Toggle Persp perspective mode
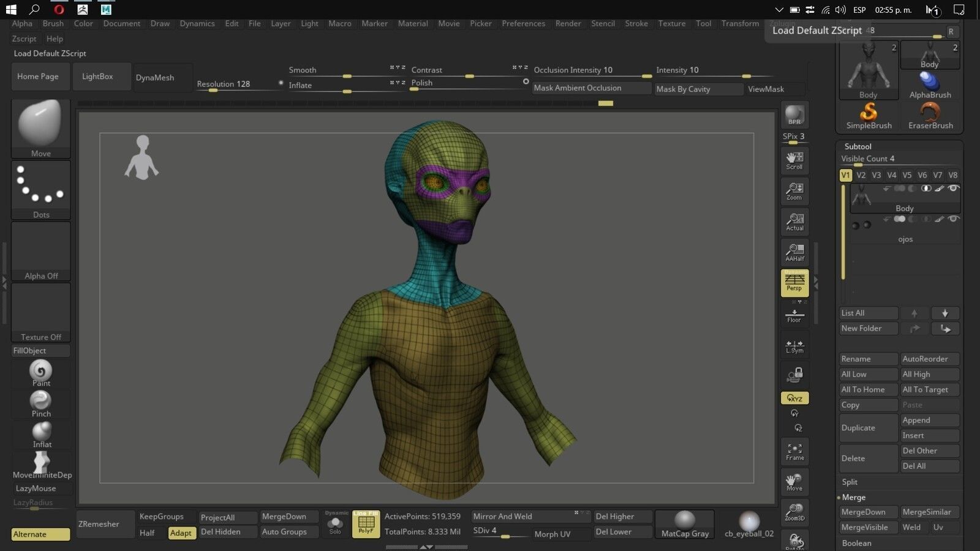This screenshot has height=551, width=980. pos(794,283)
